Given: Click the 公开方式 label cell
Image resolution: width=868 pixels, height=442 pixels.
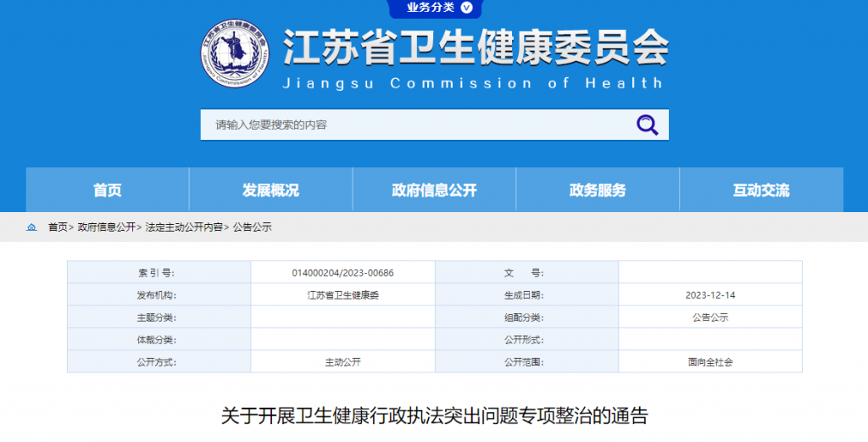Looking at the screenshot, I should [159, 361].
